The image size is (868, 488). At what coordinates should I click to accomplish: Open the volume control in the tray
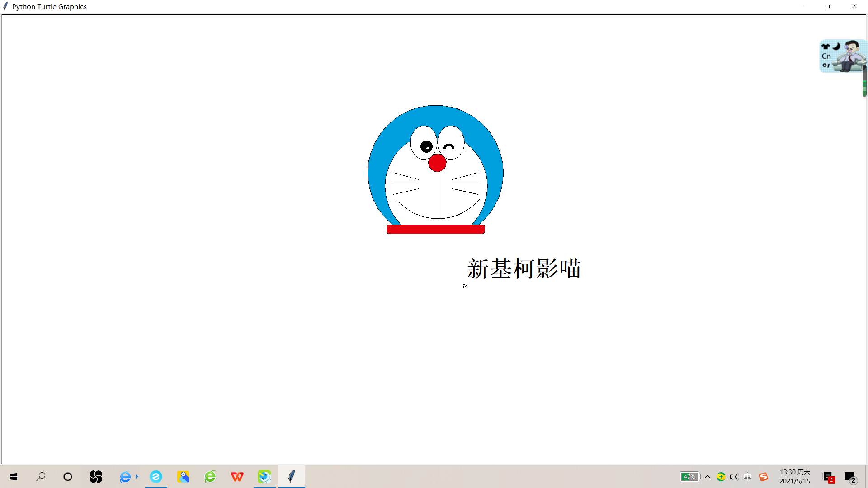click(x=734, y=477)
